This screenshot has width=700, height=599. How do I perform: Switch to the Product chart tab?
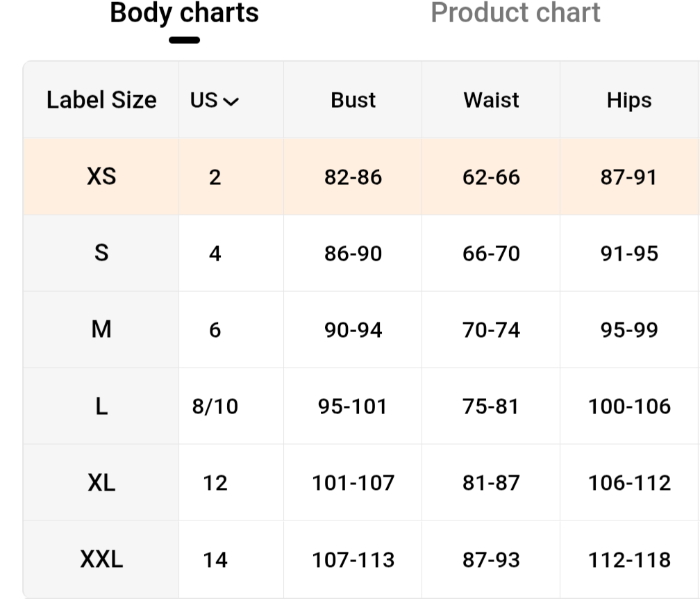click(x=515, y=13)
